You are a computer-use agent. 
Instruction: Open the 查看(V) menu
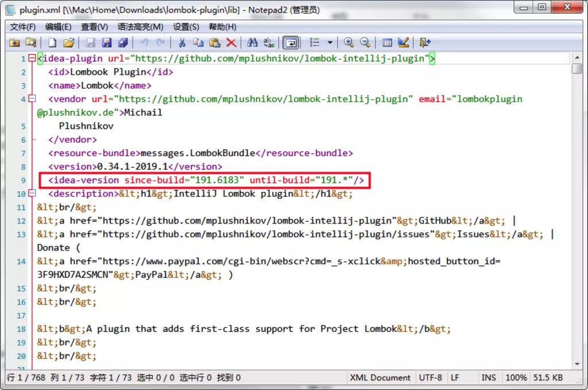click(x=95, y=27)
